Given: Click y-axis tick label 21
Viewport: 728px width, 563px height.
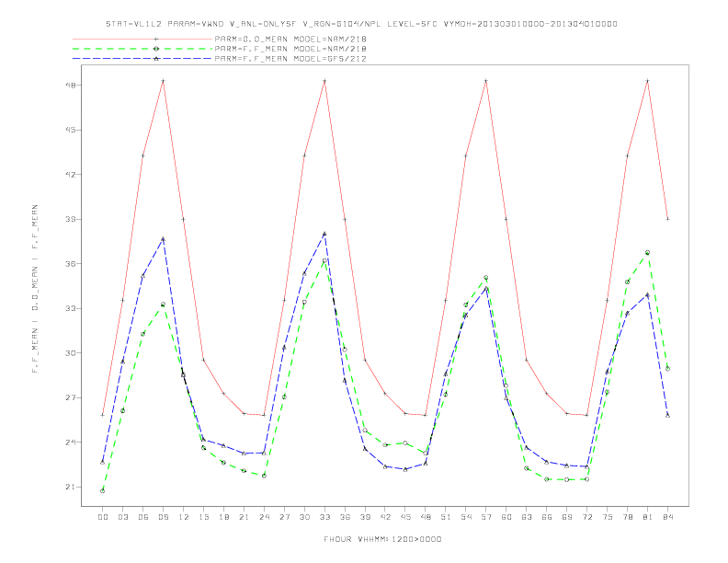Looking at the screenshot, I should coord(71,487).
